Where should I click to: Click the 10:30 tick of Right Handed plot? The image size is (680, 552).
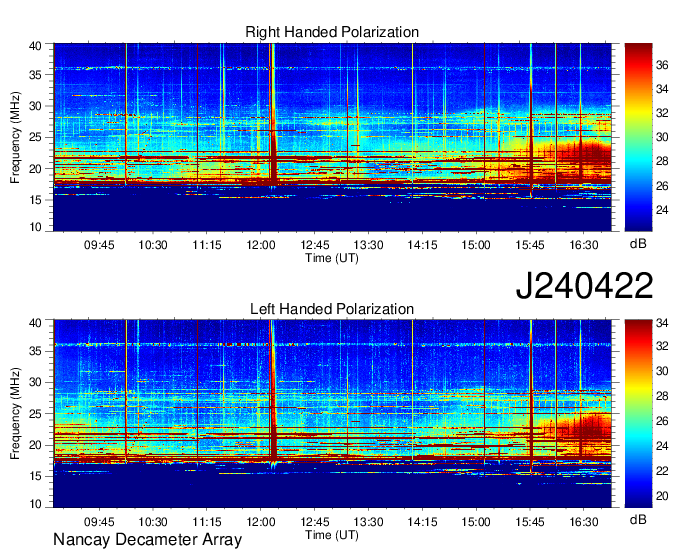tap(153, 245)
